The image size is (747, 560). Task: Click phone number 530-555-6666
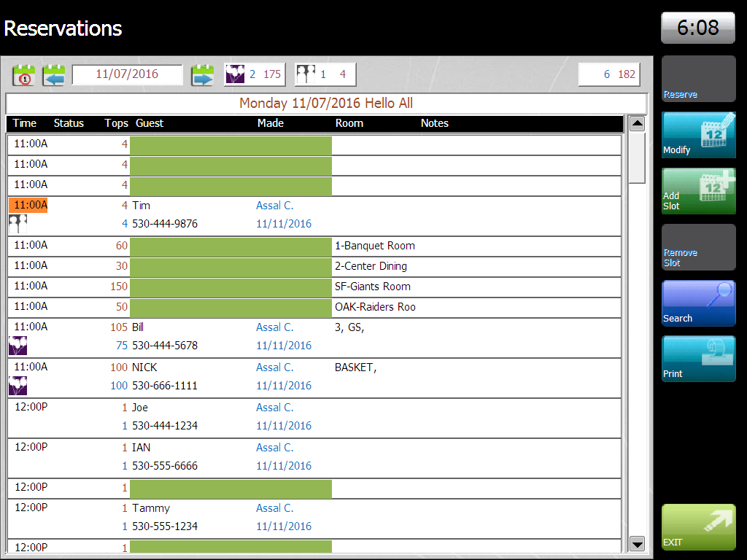pos(165,466)
